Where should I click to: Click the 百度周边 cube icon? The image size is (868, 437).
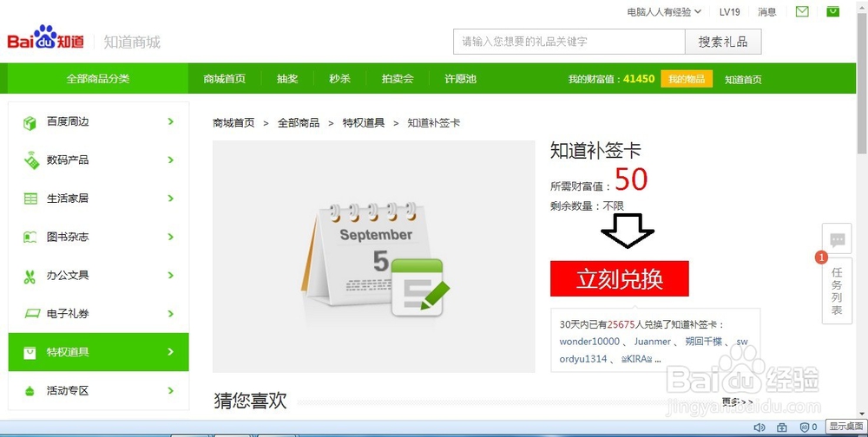[30, 122]
